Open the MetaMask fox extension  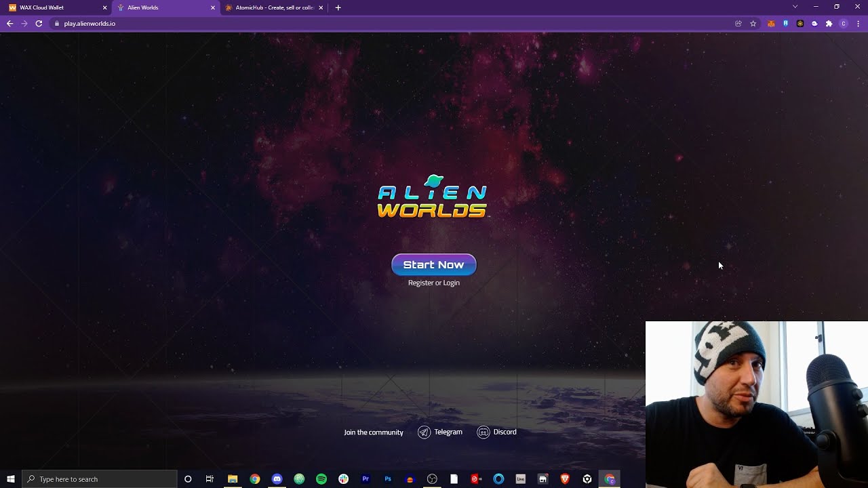tap(771, 23)
